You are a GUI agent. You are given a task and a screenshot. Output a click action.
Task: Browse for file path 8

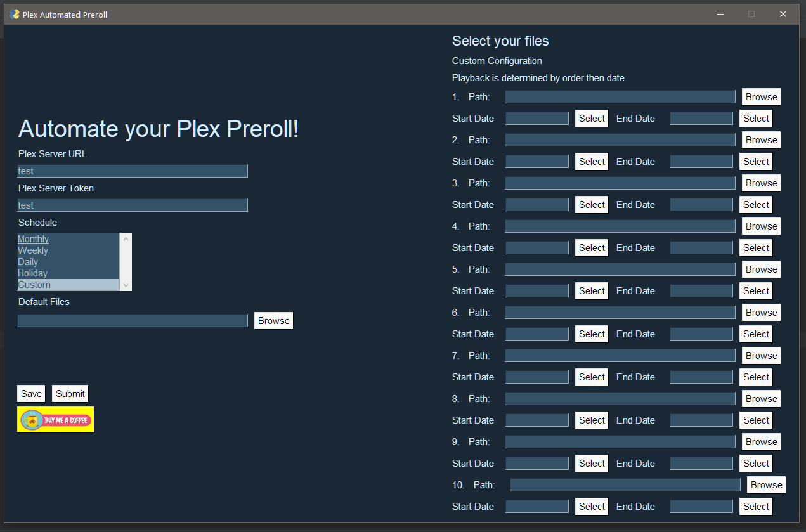(761, 398)
